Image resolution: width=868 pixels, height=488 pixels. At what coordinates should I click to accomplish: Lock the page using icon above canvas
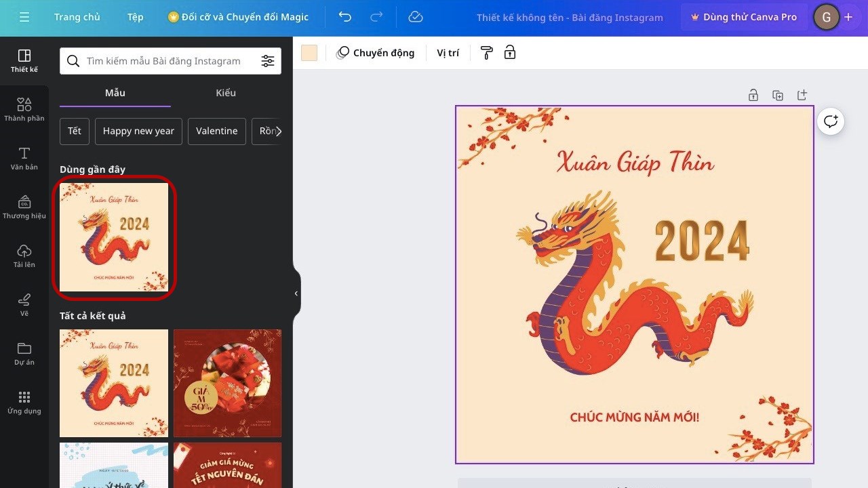(753, 96)
